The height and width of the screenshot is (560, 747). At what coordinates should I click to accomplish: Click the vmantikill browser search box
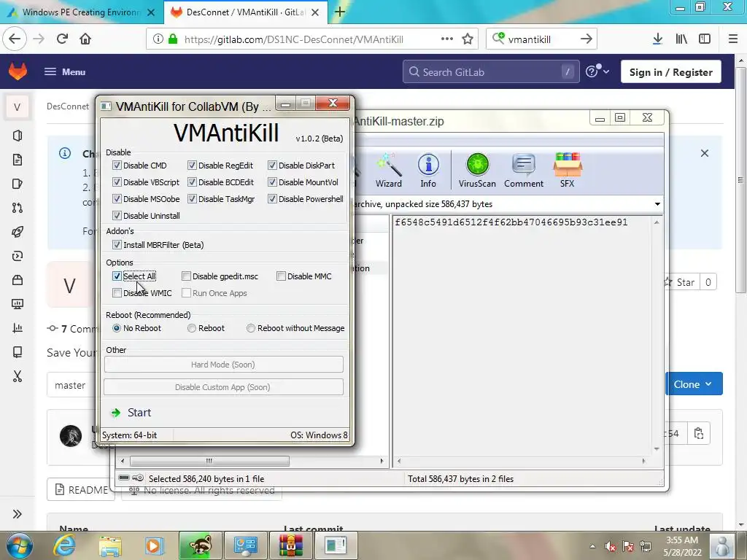click(541, 39)
